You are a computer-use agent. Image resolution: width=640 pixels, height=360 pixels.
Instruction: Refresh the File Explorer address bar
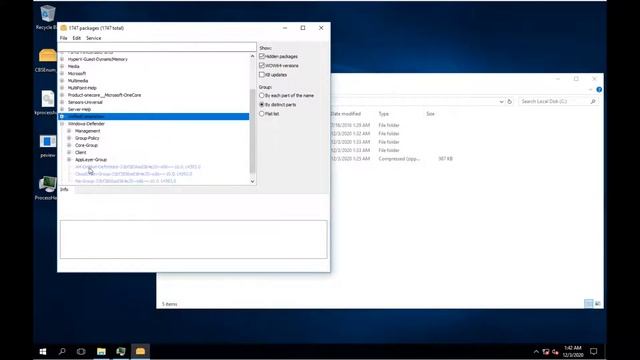509,101
